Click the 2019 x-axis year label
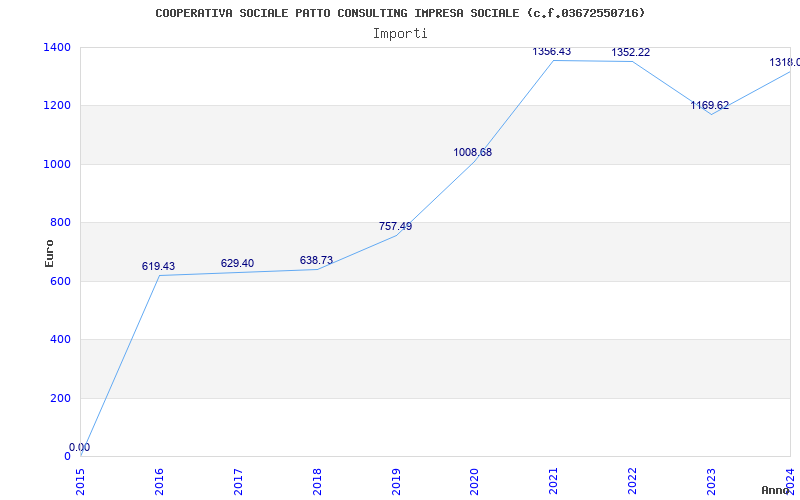The image size is (800, 500). (x=396, y=481)
